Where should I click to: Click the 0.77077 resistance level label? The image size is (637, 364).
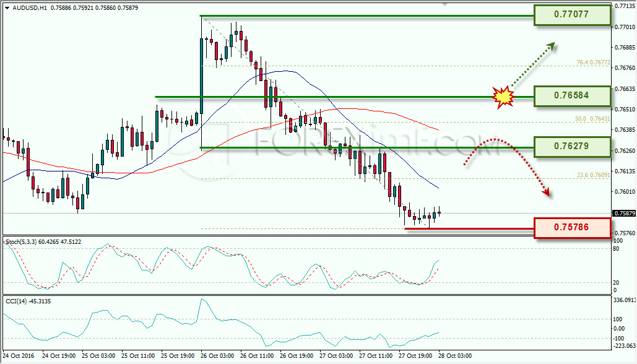(572, 15)
